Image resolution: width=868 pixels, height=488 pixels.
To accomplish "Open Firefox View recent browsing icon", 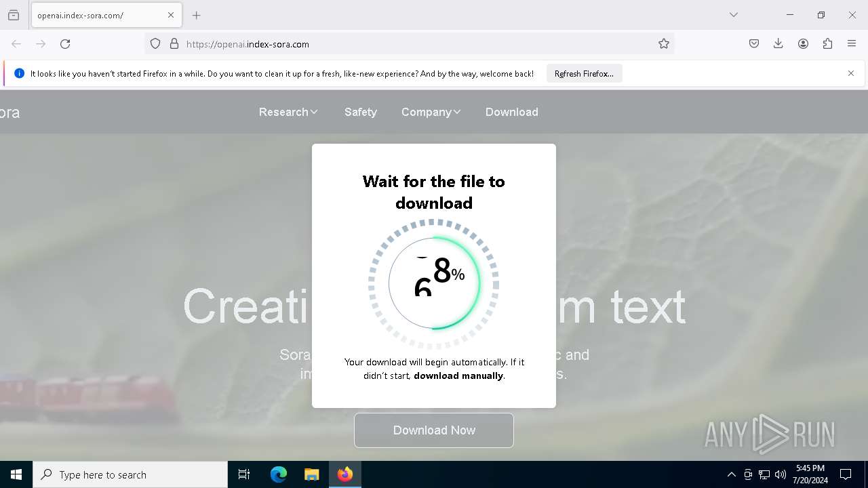I will (x=14, y=15).
